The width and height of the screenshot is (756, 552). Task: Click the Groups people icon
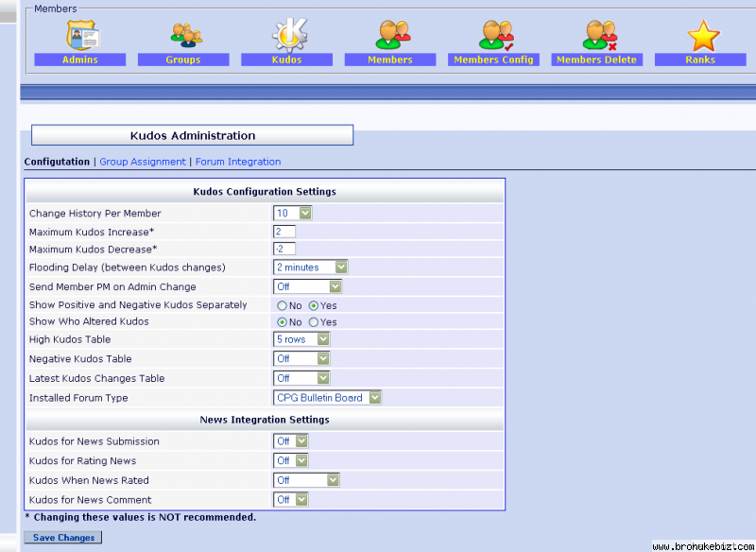[186, 35]
